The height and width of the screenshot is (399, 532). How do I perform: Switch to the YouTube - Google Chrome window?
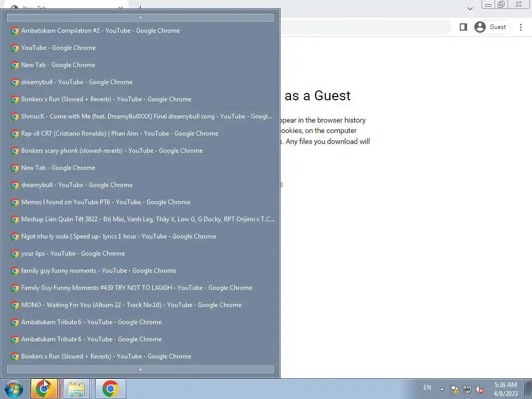click(x=140, y=48)
